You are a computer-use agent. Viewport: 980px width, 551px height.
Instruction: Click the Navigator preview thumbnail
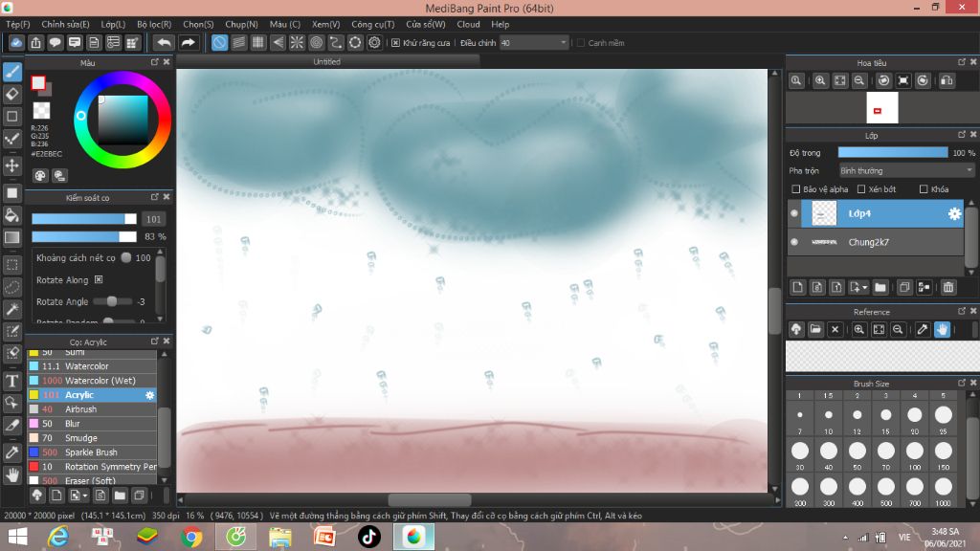881,107
